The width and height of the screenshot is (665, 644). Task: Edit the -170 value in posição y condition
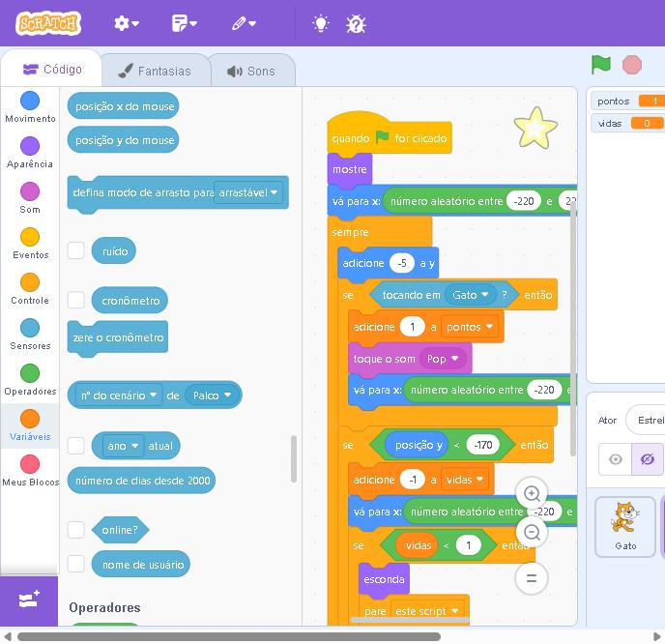point(482,445)
